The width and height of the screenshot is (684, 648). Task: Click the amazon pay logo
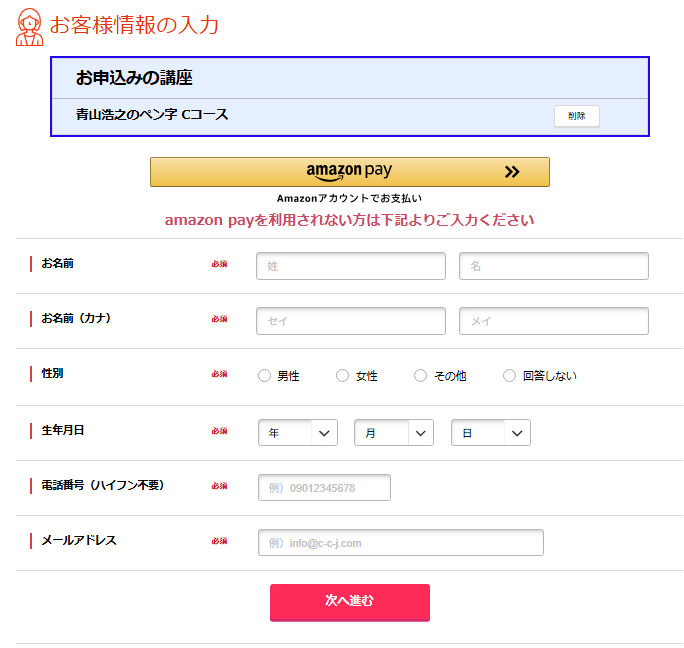(x=349, y=171)
